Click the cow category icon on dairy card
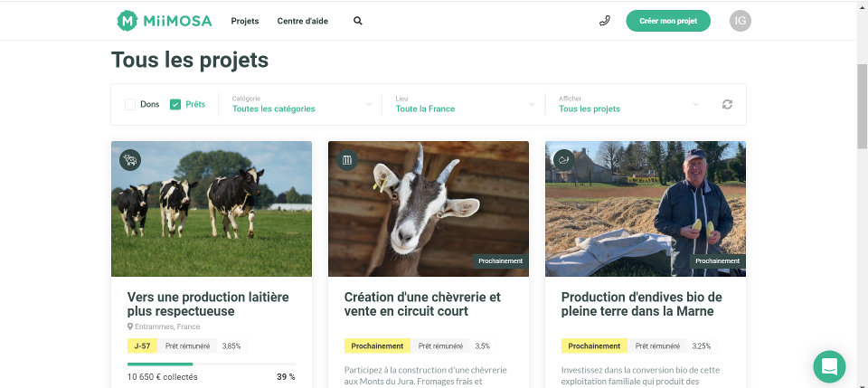 [131, 160]
